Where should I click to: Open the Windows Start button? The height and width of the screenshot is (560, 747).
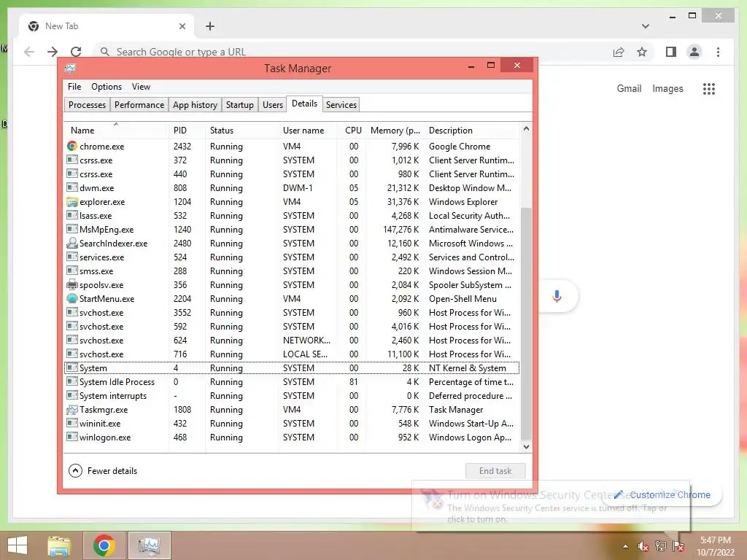coord(18,545)
